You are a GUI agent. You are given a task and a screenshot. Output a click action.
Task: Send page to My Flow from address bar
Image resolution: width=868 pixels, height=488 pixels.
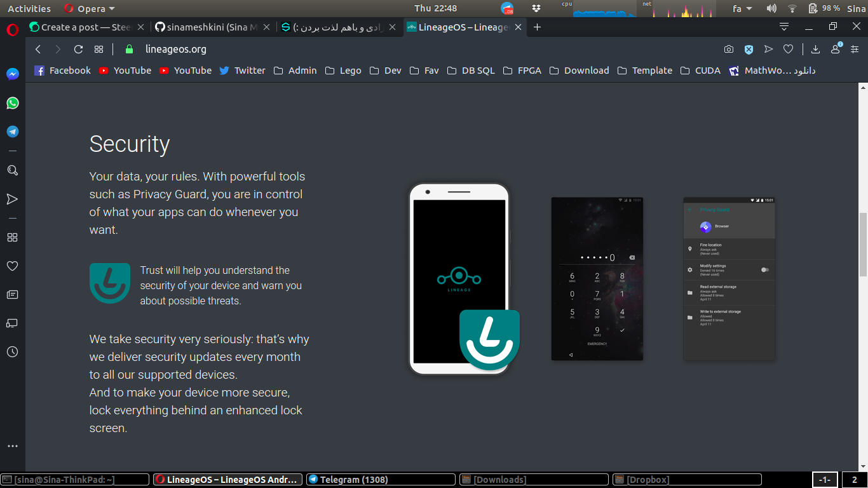click(768, 49)
